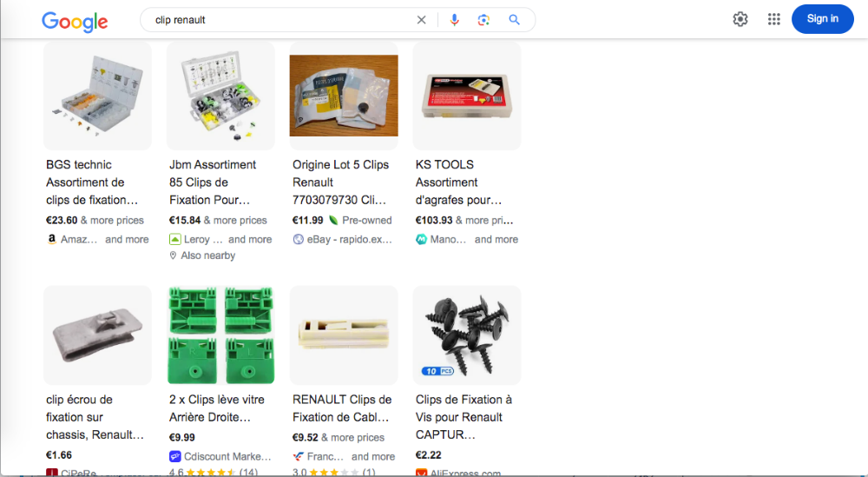Open the green window lifter clips image

click(x=220, y=335)
